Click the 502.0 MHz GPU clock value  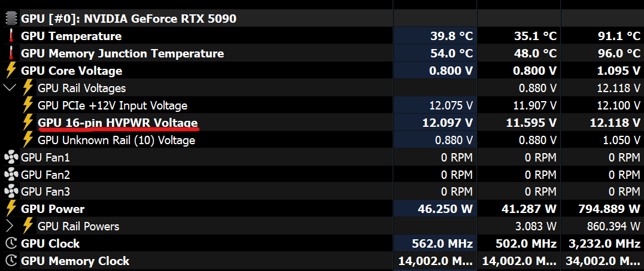point(526,243)
